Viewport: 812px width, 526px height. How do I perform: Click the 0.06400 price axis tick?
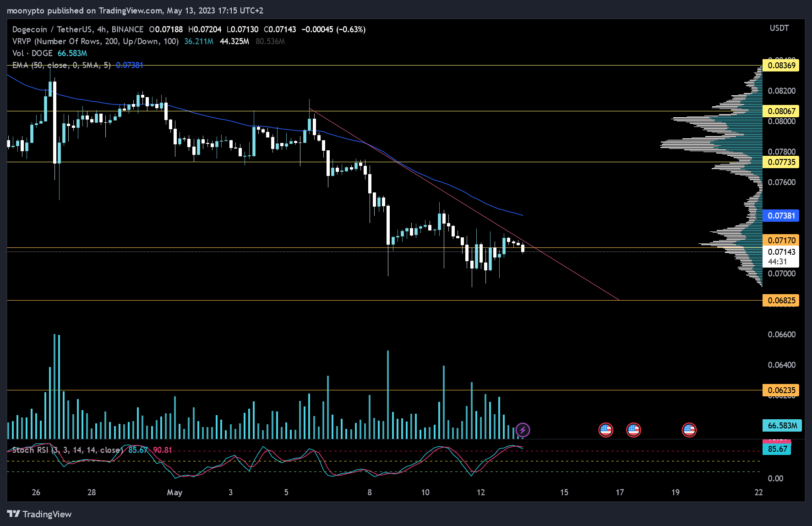781,365
